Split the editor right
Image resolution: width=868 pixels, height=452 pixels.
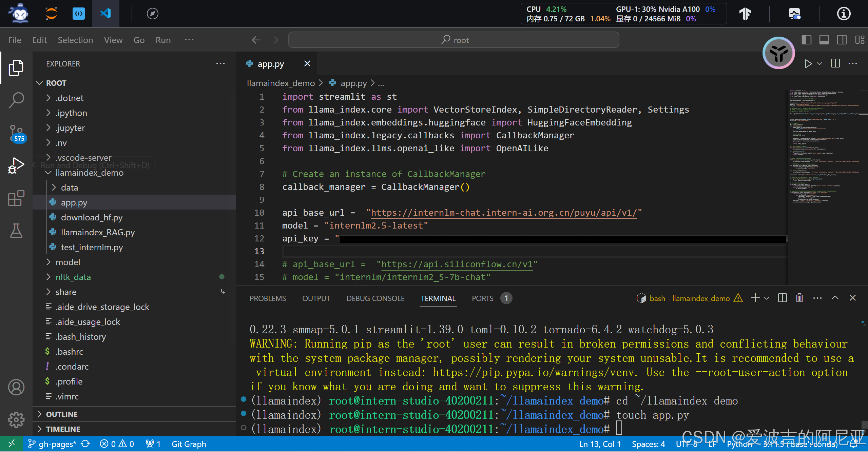click(835, 63)
